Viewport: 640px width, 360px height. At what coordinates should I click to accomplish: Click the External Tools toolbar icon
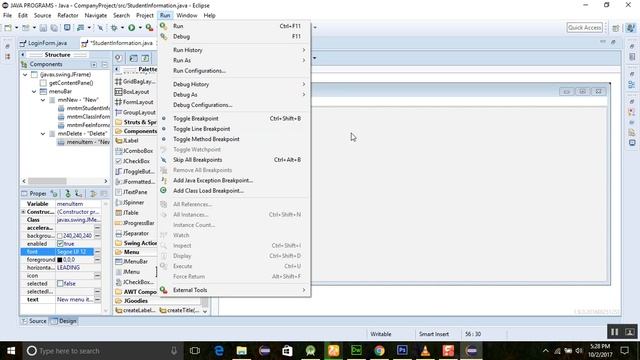[149, 27]
